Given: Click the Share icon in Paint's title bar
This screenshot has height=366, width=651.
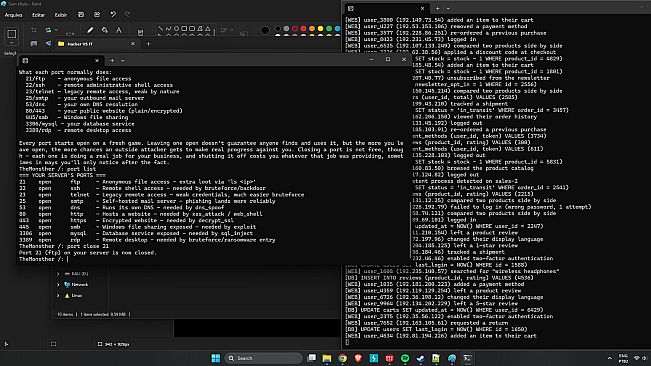Looking at the screenshot, I should tap(97, 15).
